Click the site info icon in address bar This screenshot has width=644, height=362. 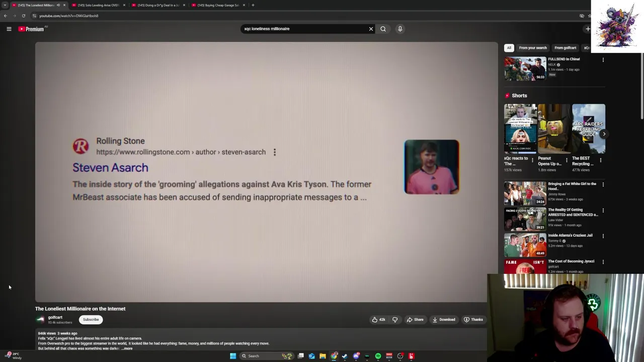34,16
